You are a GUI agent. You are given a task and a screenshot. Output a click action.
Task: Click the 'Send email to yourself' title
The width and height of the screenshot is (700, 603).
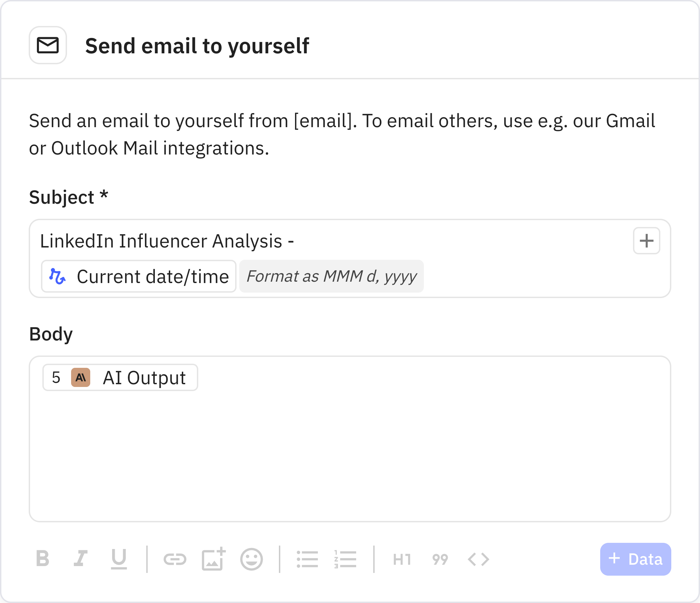(198, 45)
